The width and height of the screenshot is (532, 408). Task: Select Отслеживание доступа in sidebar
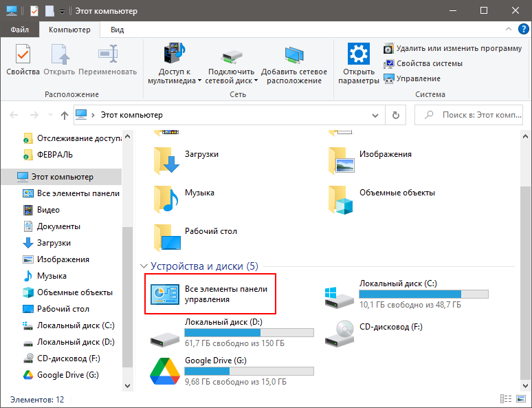pyautogui.click(x=72, y=138)
